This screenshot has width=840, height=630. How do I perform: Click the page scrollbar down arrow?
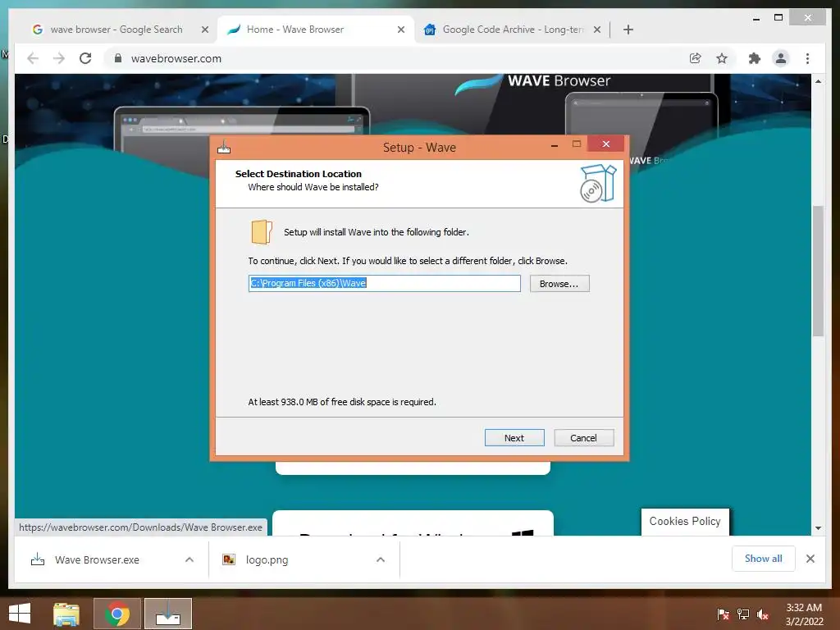coord(818,528)
